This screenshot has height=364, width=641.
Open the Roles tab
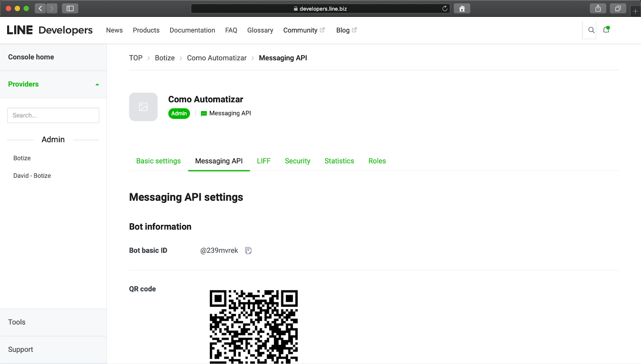(377, 161)
